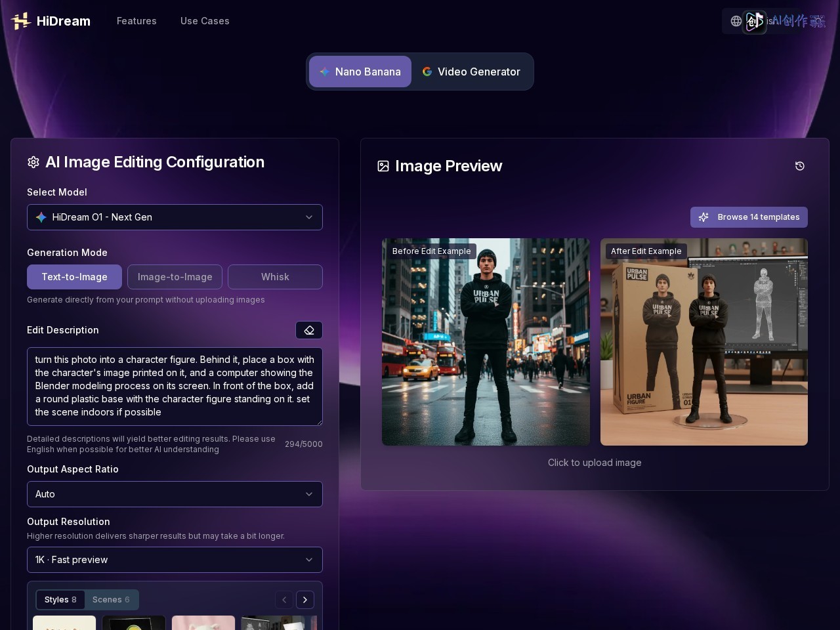Click inside the Edit Description text box

pos(175,387)
